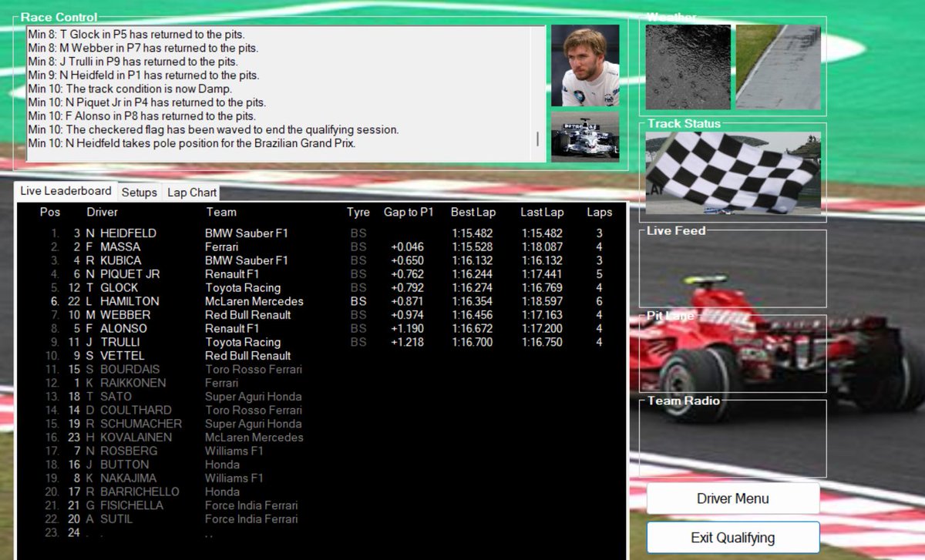Select the J BUTTON leaderboard row
Viewport: 925px width, 560px height.
pos(322,464)
